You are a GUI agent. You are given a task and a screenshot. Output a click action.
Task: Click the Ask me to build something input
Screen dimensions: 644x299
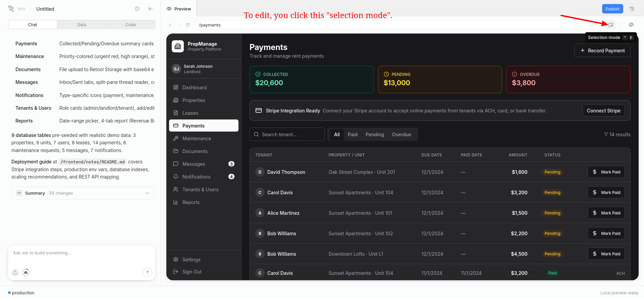pyautogui.click(x=82, y=253)
